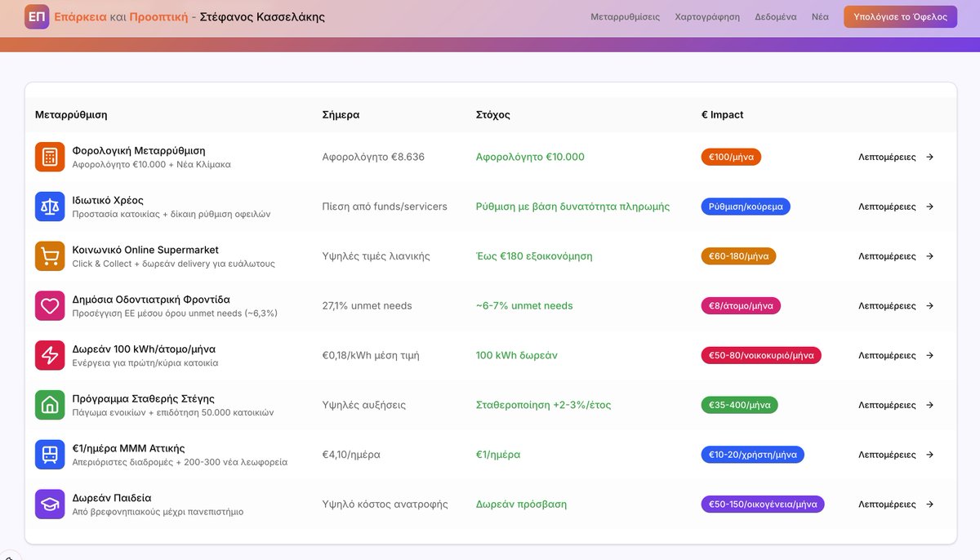Click the Υπολόγισε το Όφελος button

point(900,16)
